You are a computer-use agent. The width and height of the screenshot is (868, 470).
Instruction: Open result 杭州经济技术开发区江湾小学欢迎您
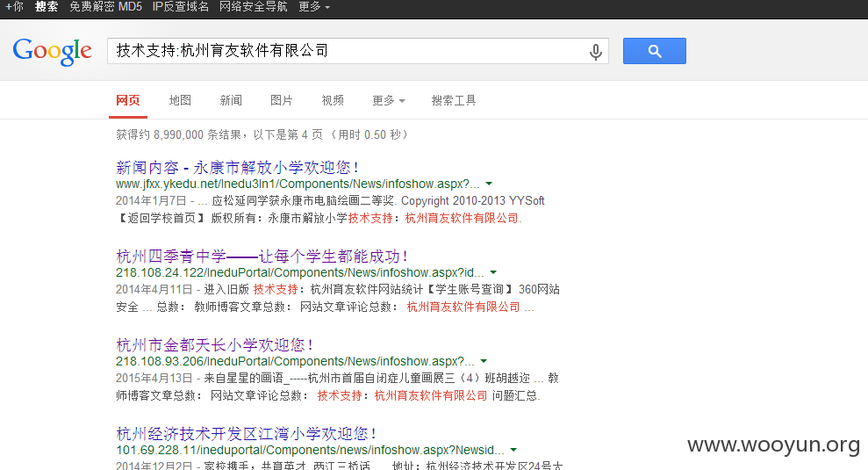click(x=247, y=433)
